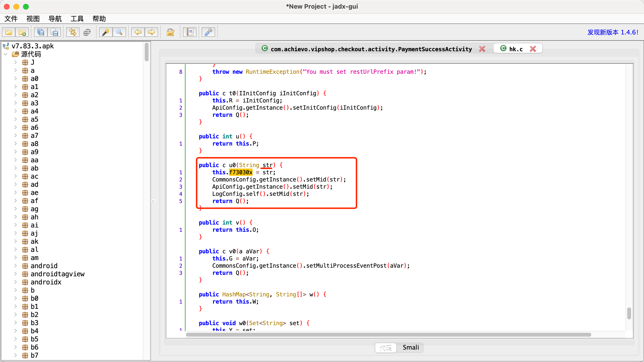
Task: Click highlighted field f73030x
Action: (x=241, y=172)
